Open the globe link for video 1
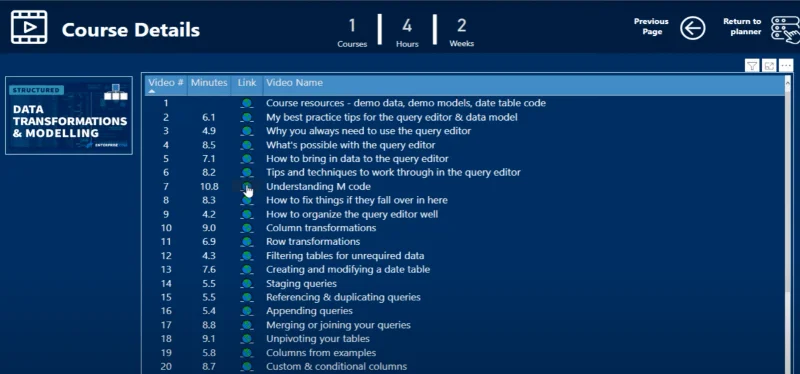The height and width of the screenshot is (374, 800). click(x=247, y=103)
